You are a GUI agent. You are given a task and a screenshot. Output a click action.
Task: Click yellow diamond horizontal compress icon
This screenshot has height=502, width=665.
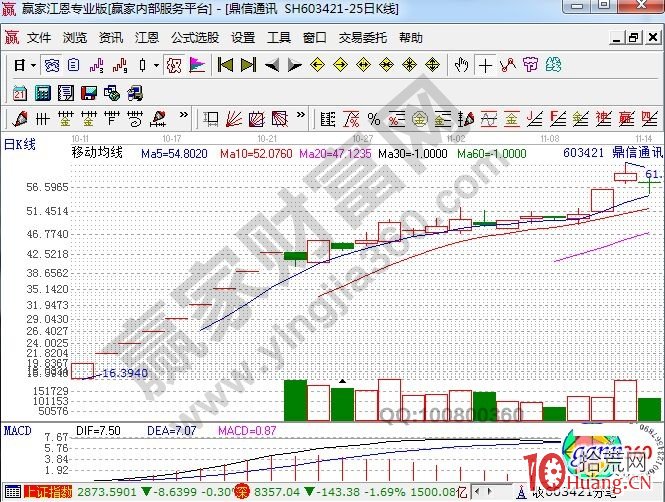(386, 65)
